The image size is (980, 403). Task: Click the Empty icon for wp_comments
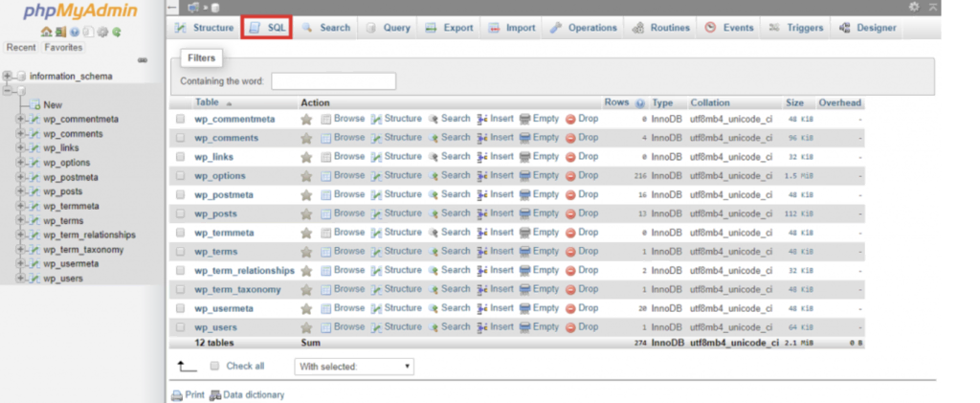point(525,138)
